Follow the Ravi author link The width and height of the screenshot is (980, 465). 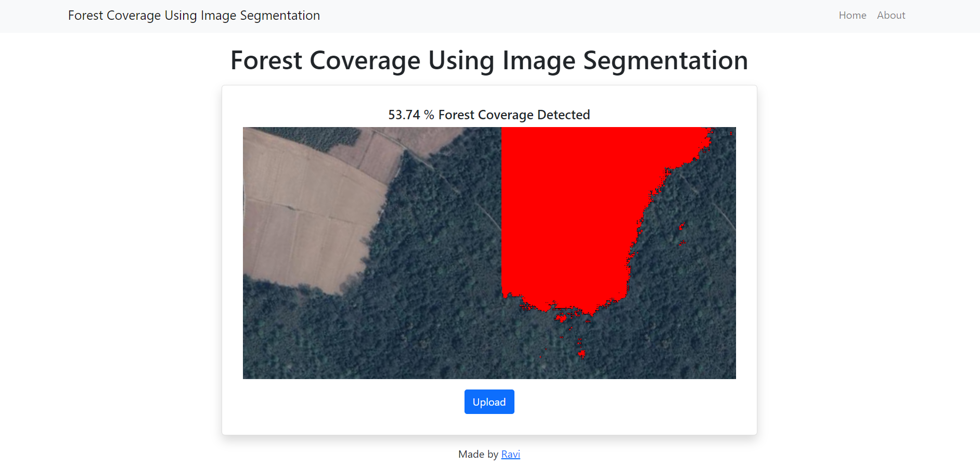click(510, 454)
